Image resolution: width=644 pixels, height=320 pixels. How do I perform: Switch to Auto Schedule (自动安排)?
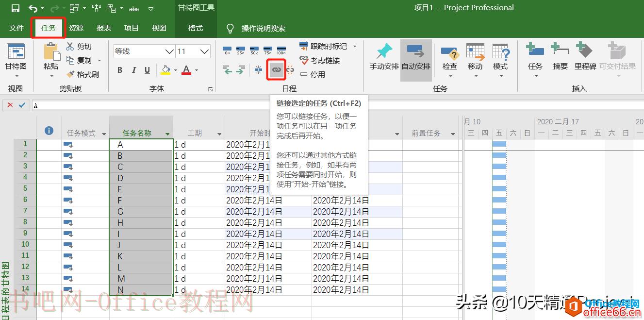pyautogui.click(x=416, y=59)
